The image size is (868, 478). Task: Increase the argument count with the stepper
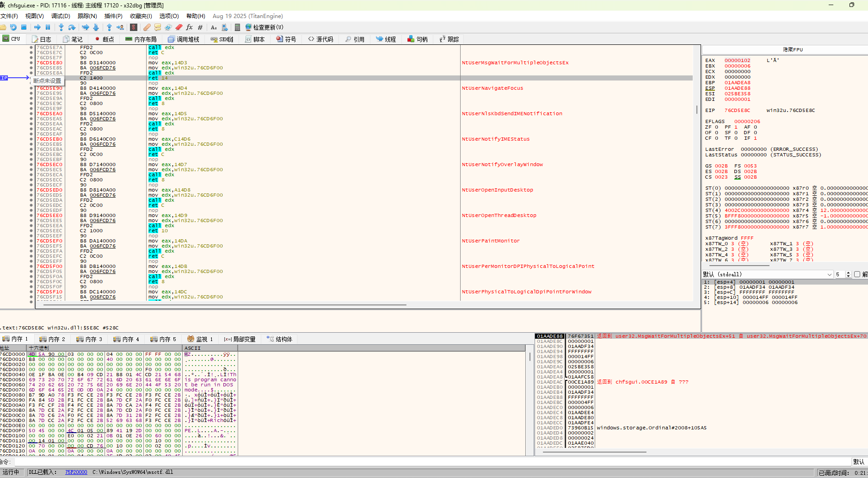(x=849, y=272)
